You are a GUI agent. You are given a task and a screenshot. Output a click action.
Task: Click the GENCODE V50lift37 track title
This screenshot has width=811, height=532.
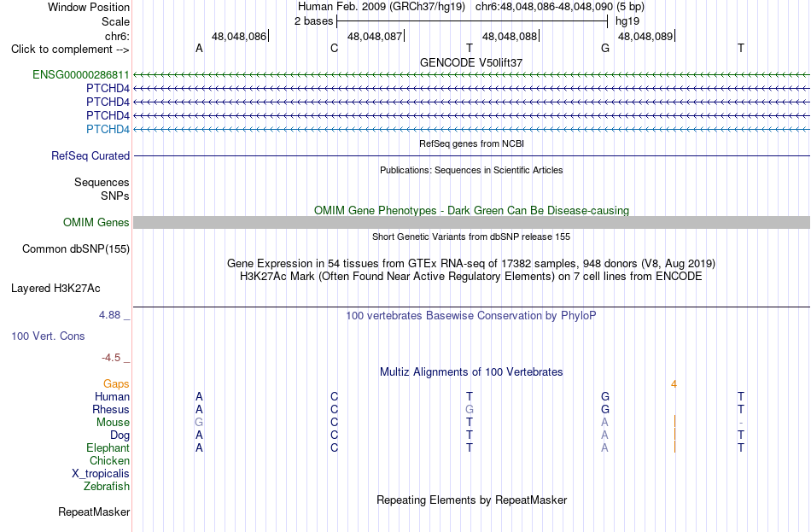[471, 62]
